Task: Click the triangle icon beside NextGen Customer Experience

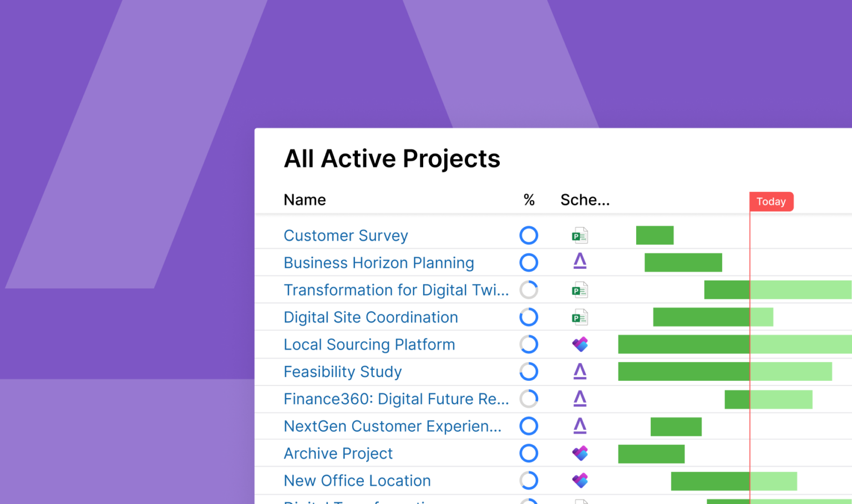Action: (580, 426)
